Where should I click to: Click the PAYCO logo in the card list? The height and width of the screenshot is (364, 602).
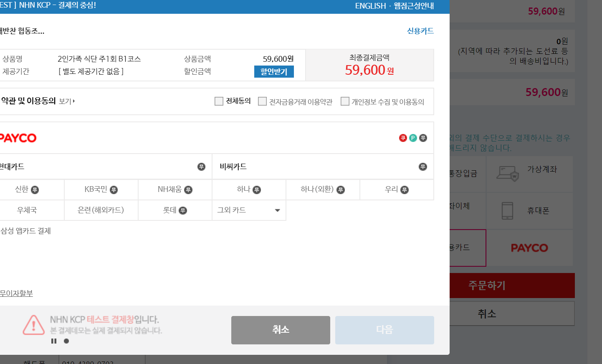[18, 138]
